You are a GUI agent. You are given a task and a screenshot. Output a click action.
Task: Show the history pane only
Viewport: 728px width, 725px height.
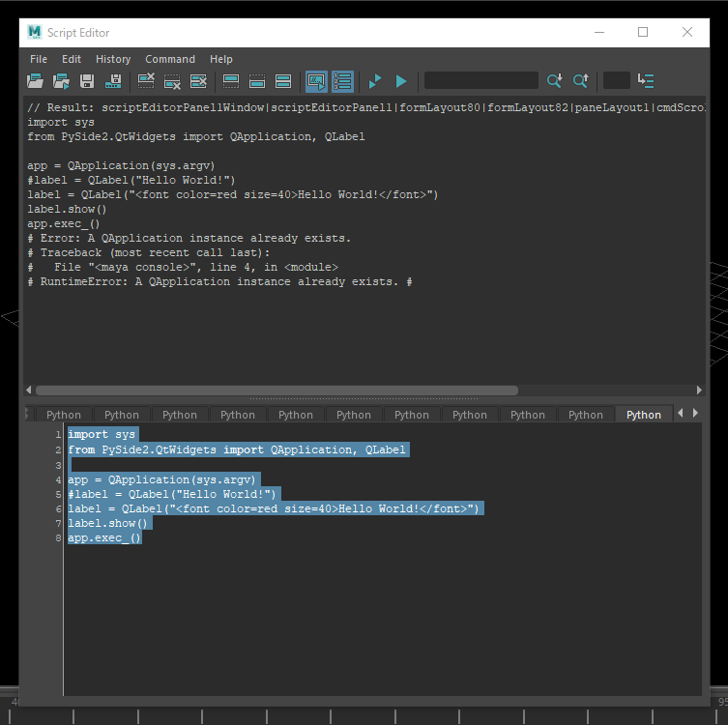231,81
